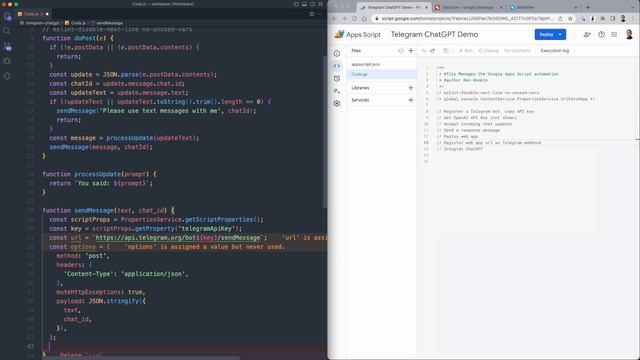Image resolution: width=640 pixels, height=360 pixels.
Task: Click the browser forward arrow
Action: (344, 18)
